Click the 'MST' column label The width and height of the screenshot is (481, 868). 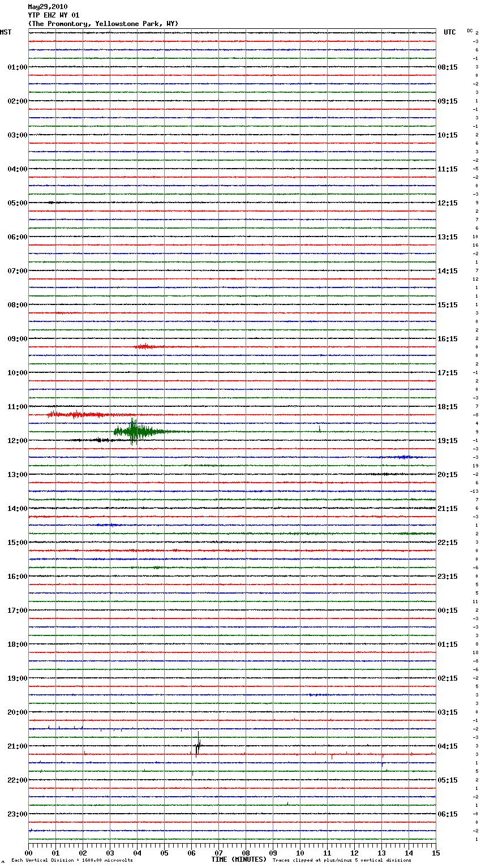pyautogui.click(x=6, y=32)
